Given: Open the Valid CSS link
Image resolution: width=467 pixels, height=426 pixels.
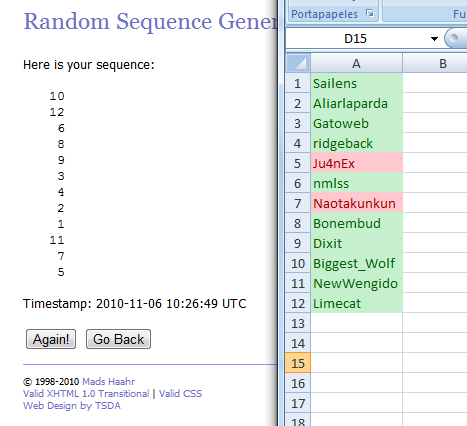Looking at the screenshot, I should pyautogui.click(x=180, y=394).
